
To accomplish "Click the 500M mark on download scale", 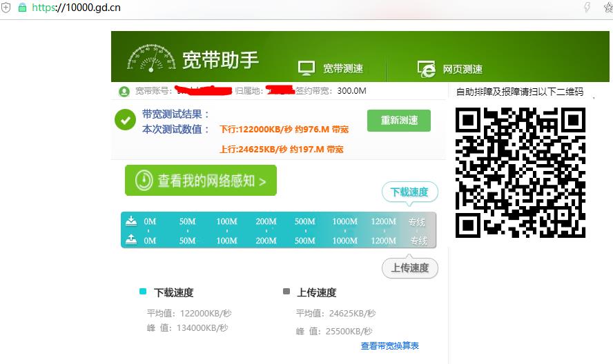I will [305, 221].
